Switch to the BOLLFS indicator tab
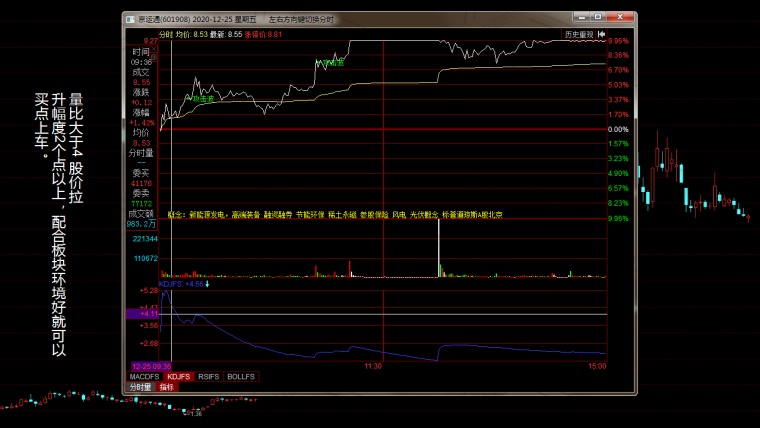Screen dimensions: 760x428 pyautogui.click(x=241, y=377)
